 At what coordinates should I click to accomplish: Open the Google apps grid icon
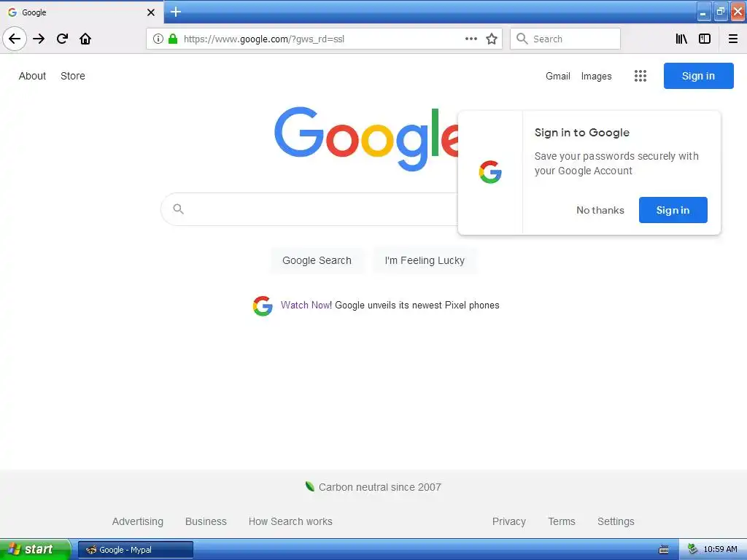[x=640, y=76]
